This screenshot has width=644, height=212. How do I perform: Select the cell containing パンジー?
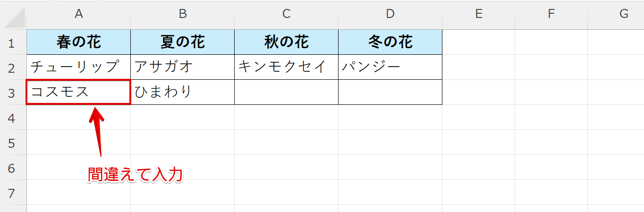tap(390, 67)
